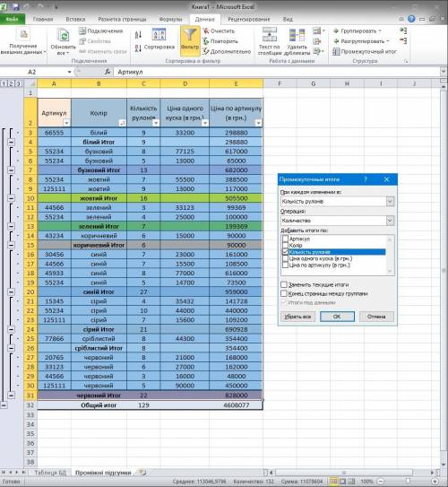Check the Артикул checkbox in the dialog
This screenshot has height=487, width=448.
tap(285, 239)
